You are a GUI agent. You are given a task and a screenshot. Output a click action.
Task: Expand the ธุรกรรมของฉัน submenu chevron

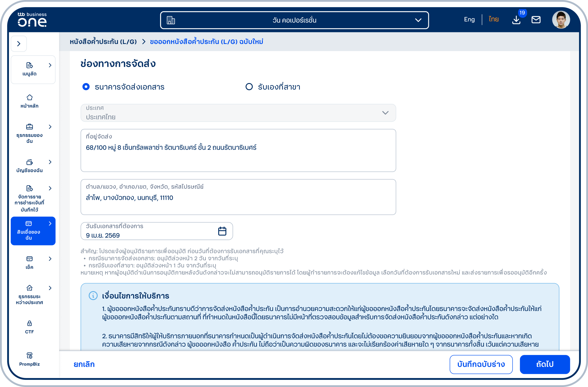tap(50, 127)
